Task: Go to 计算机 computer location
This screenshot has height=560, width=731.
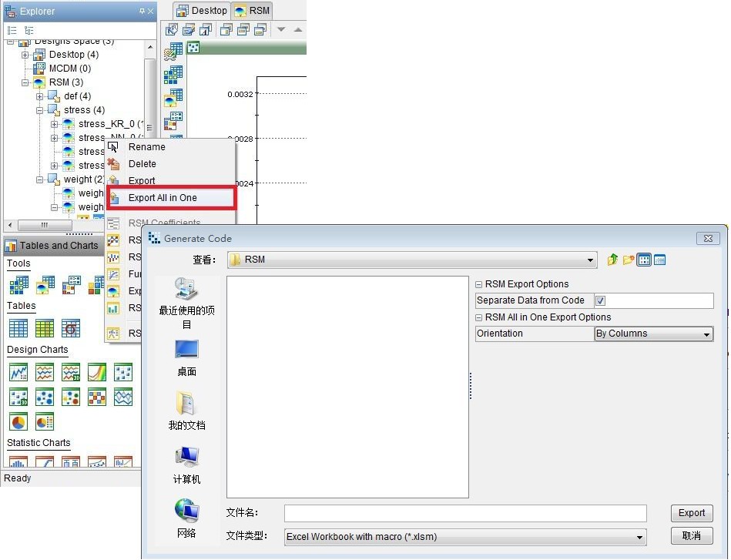Action: [x=186, y=465]
